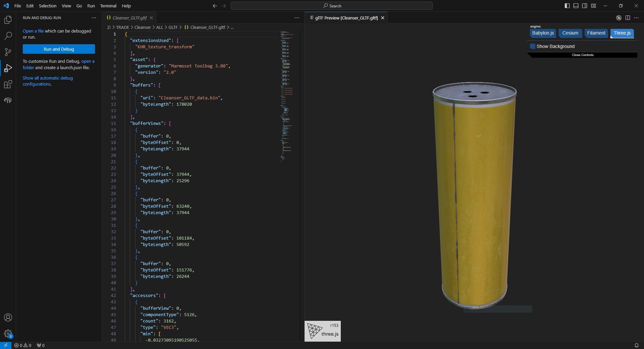Toggle primary side bar layout icon
This screenshot has width=644, height=349.
[x=567, y=6]
